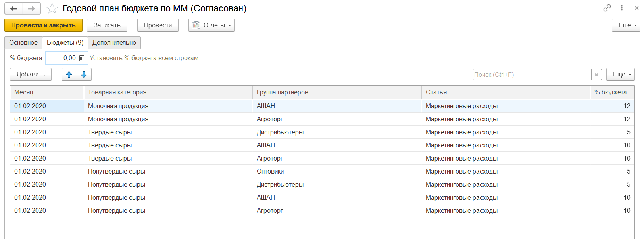Open the table Еще dropdown menu
Viewport: 644px width, 239px height.
click(x=620, y=75)
